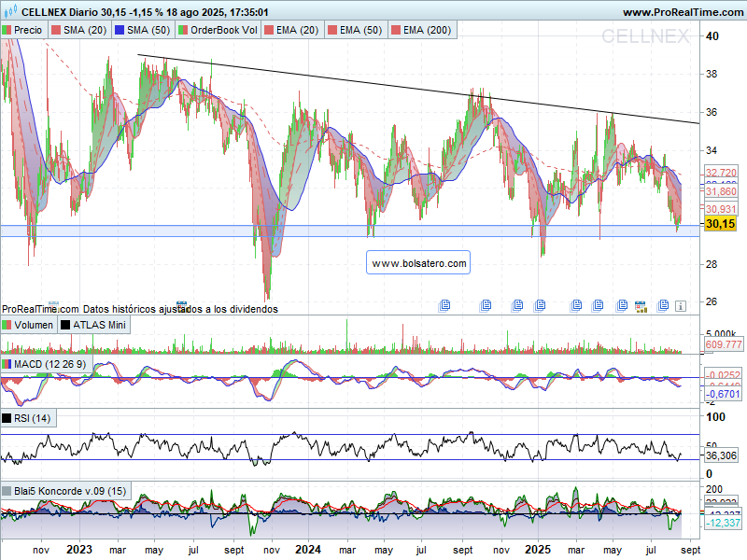Click the www.bolsatero.com watermark link
This screenshot has height=560, width=747.
[x=418, y=264]
